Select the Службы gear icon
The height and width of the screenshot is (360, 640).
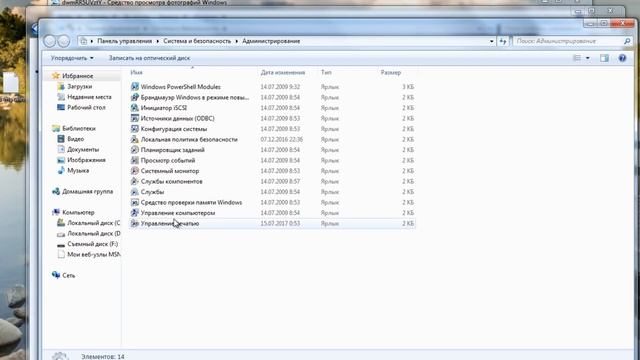(135, 192)
